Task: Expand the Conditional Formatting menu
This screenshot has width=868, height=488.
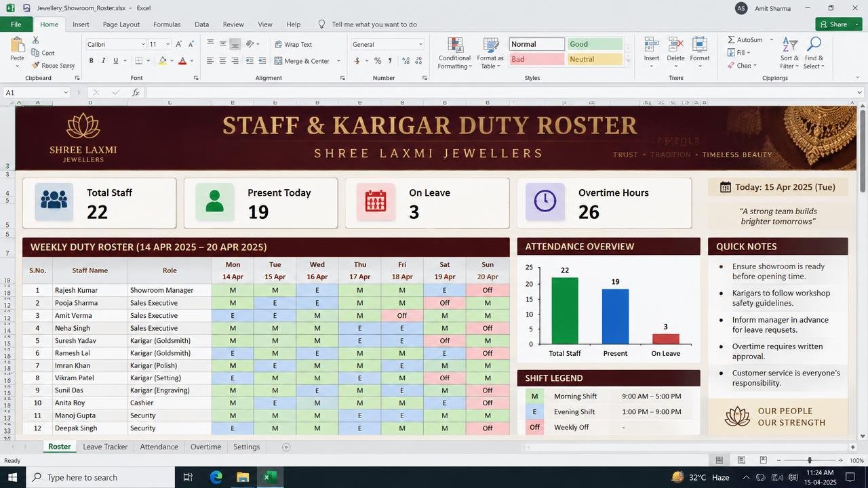Action: (x=454, y=53)
